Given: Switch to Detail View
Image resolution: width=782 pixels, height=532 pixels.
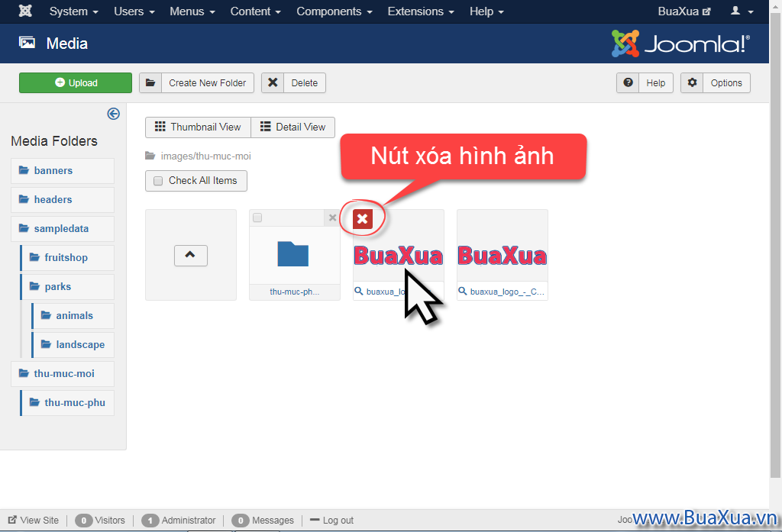Looking at the screenshot, I should (x=293, y=127).
